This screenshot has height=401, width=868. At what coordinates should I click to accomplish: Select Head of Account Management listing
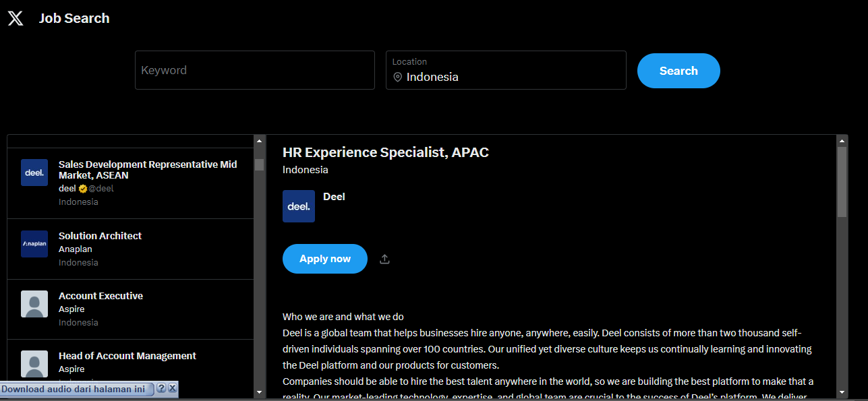(127, 356)
